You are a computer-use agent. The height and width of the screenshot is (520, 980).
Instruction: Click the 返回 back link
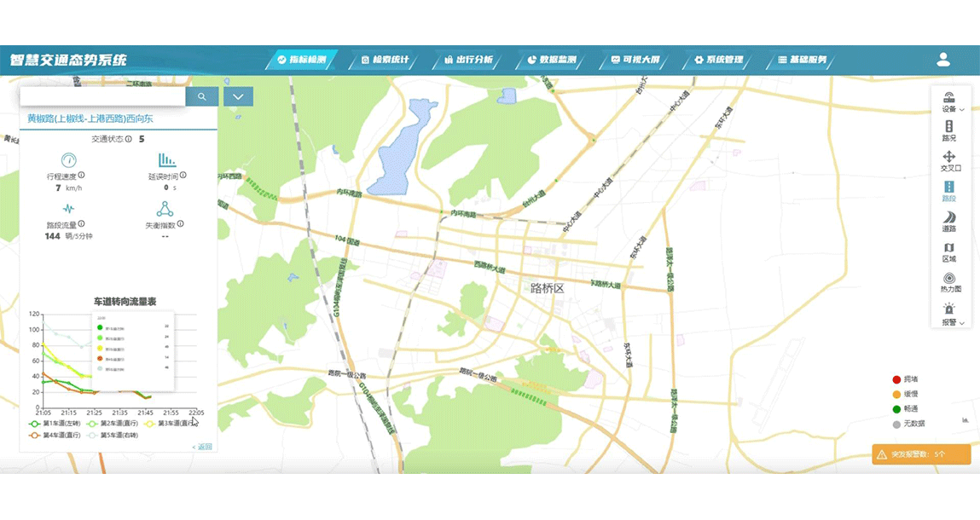pos(202,447)
